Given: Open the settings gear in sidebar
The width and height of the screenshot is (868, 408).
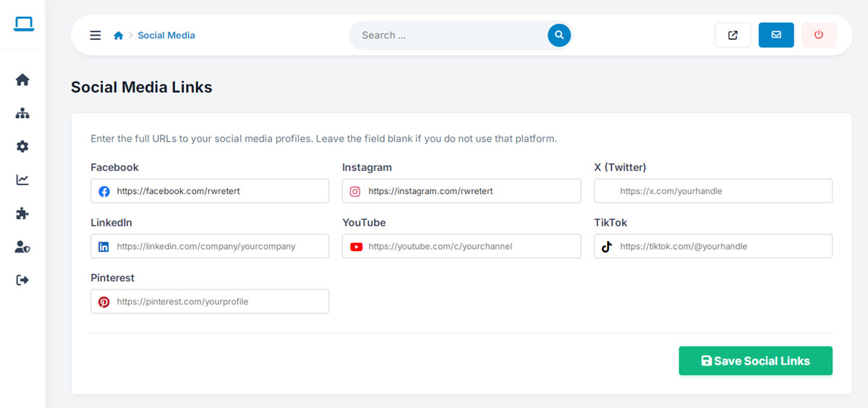Looking at the screenshot, I should [x=22, y=147].
